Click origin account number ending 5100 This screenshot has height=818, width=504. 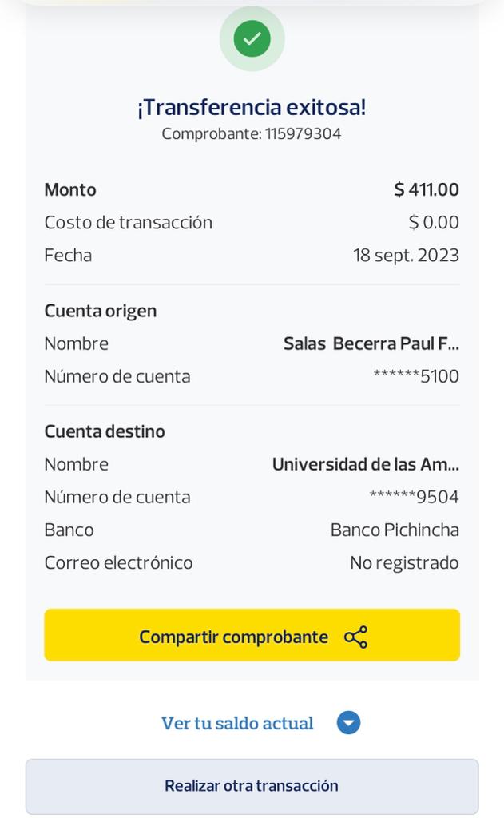point(416,376)
